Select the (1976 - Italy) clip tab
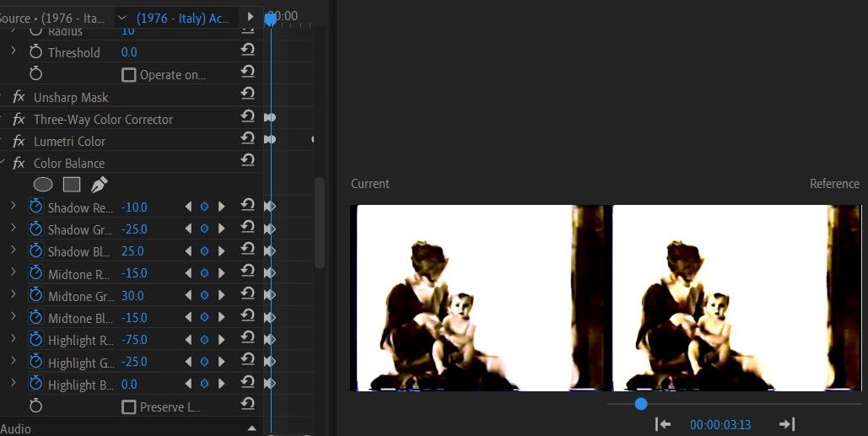The image size is (868, 436). [x=183, y=18]
